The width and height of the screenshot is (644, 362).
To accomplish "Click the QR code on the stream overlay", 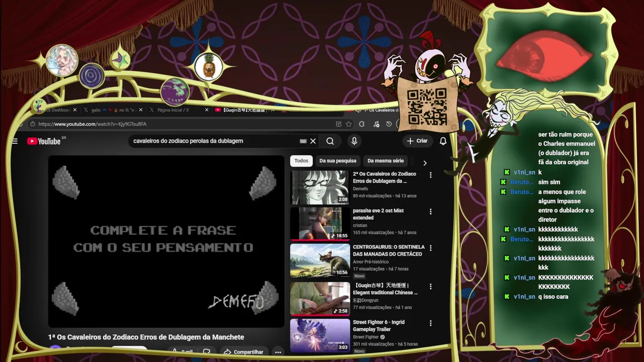I will click(427, 107).
